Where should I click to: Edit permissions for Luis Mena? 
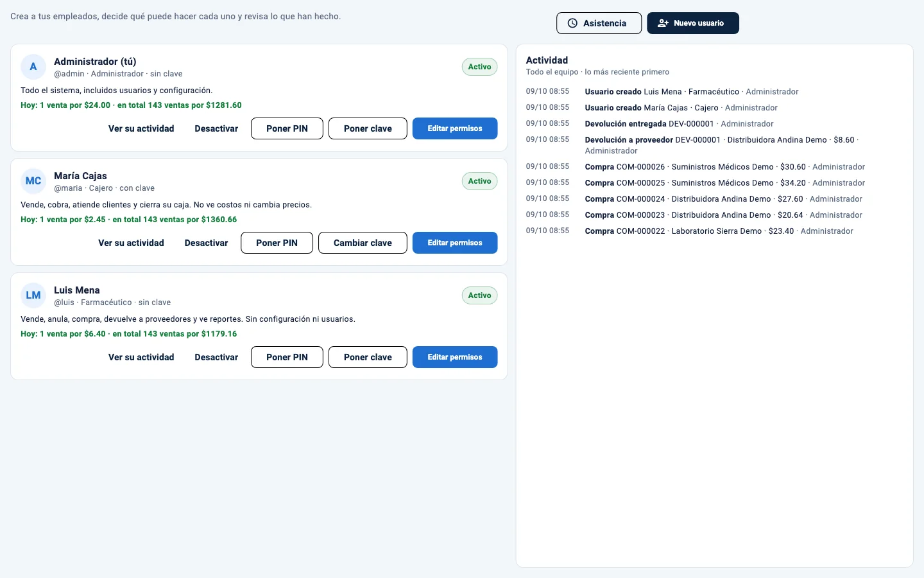click(x=455, y=357)
